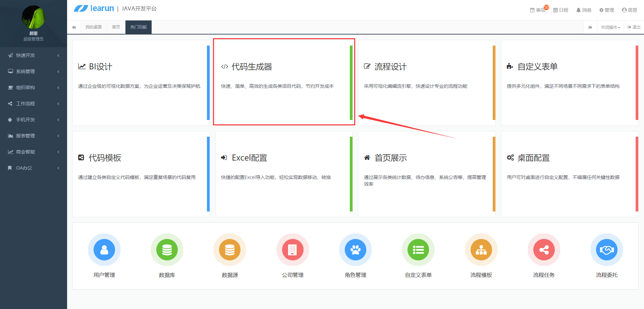
Task: Click the 数据库 icon
Action: click(167, 250)
